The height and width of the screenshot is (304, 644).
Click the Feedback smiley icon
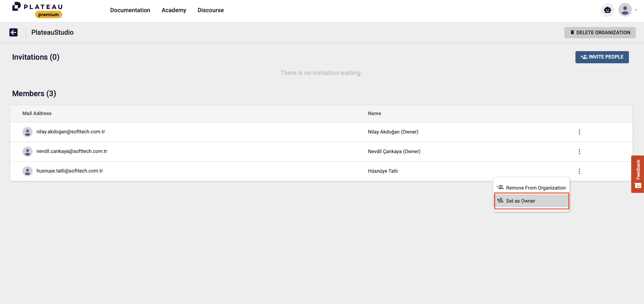(x=637, y=186)
